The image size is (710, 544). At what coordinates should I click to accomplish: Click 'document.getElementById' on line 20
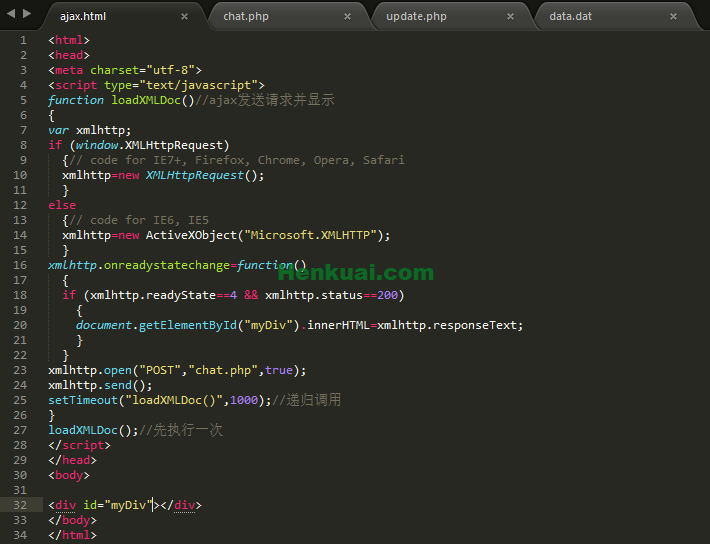pos(156,325)
